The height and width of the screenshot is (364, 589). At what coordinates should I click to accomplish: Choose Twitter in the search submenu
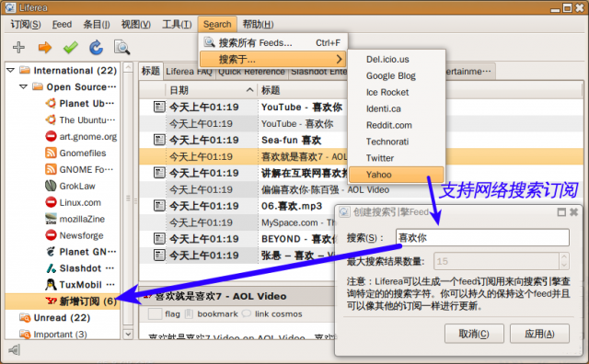(397, 158)
